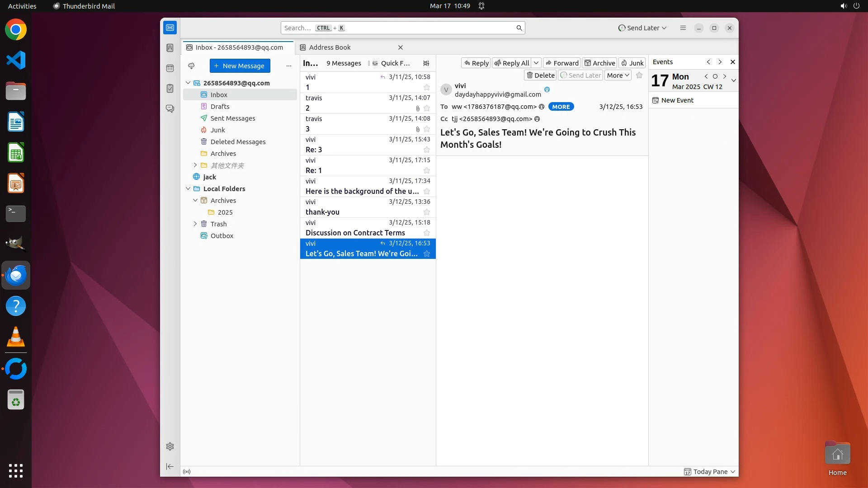Click the New Message button
The width and height of the screenshot is (868, 488).
240,66
